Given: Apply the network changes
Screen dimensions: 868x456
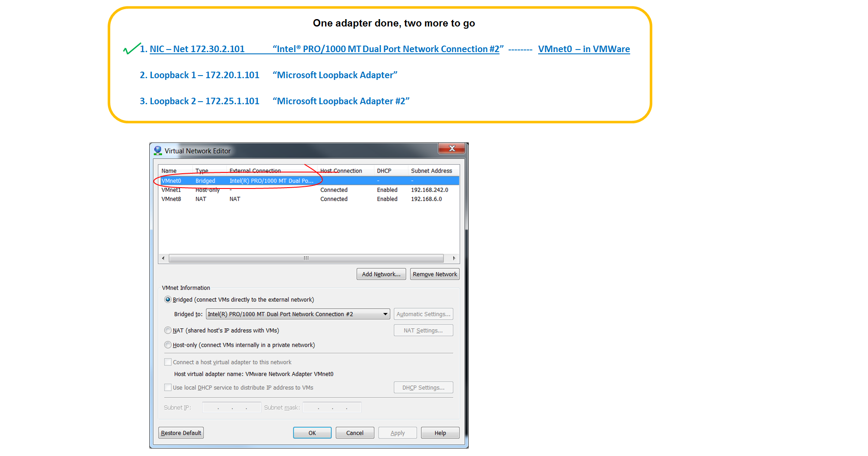Looking at the screenshot, I should 397,433.
